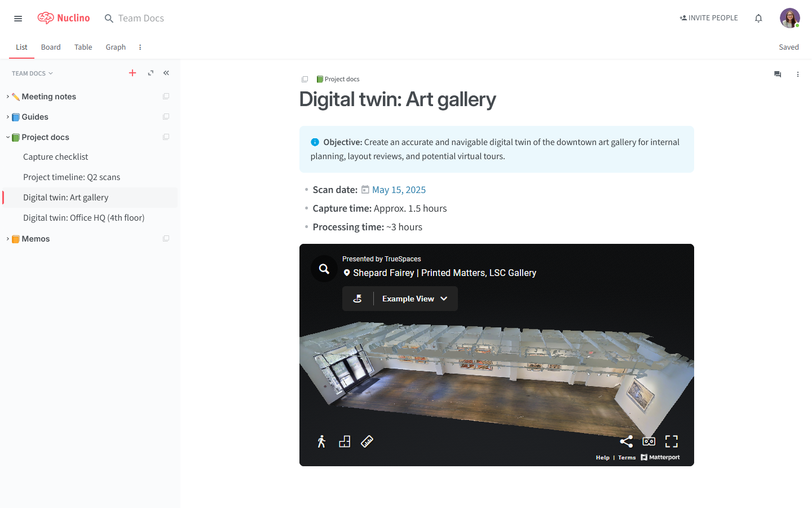Image resolution: width=812 pixels, height=508 pixels.
Task: Click the collections icon beside breadcrumb
Action: tap(304, 79)
